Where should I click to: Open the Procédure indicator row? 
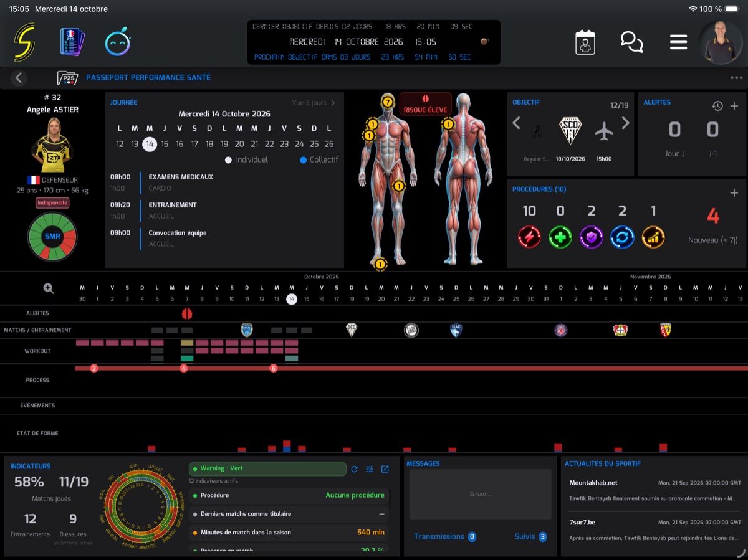pyautogui.click(x=289, y=496)
